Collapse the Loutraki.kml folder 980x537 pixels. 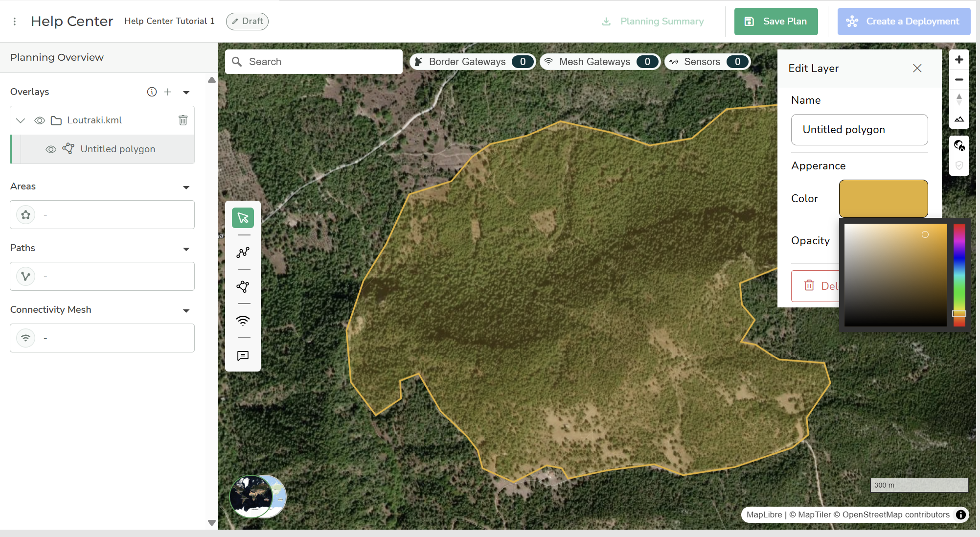tap(21, 120)
